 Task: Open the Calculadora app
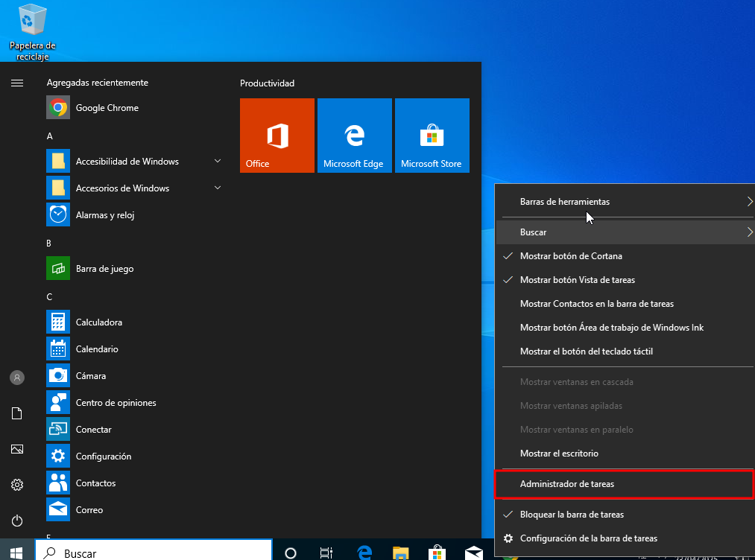tap(98, 322)
